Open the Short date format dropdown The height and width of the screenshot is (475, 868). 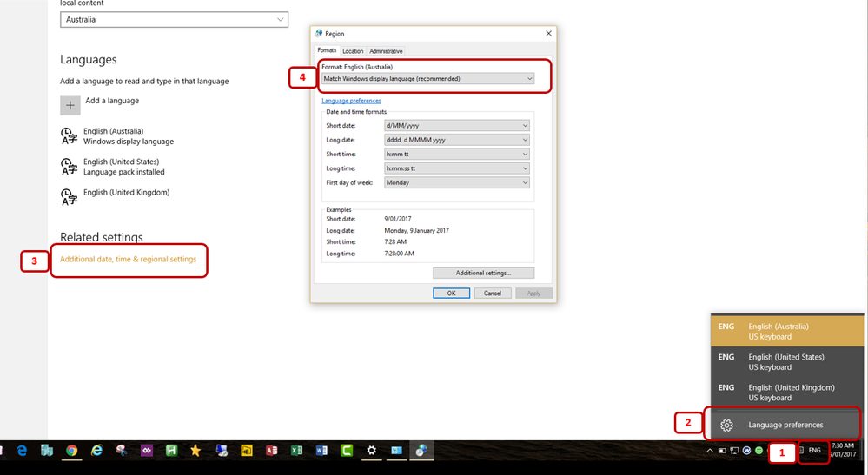coord(457,126)
